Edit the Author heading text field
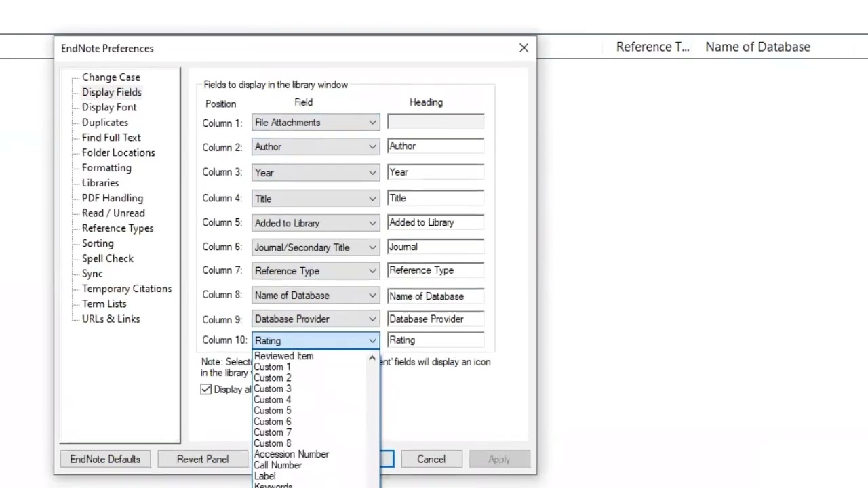 [x=435, y=146]
